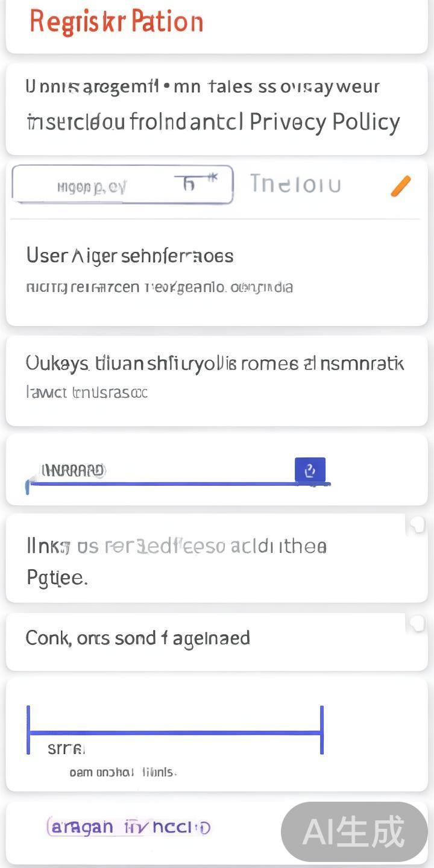434x868 pixels.
Task: Click the right end bar of the slider
Action: pyautogui.click(x=322, y=731)
